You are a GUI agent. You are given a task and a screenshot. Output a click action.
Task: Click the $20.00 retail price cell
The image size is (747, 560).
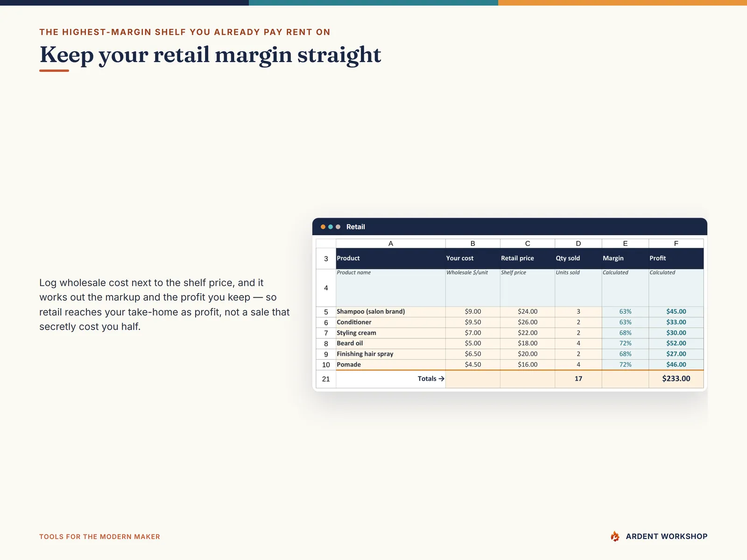(528, 354)
